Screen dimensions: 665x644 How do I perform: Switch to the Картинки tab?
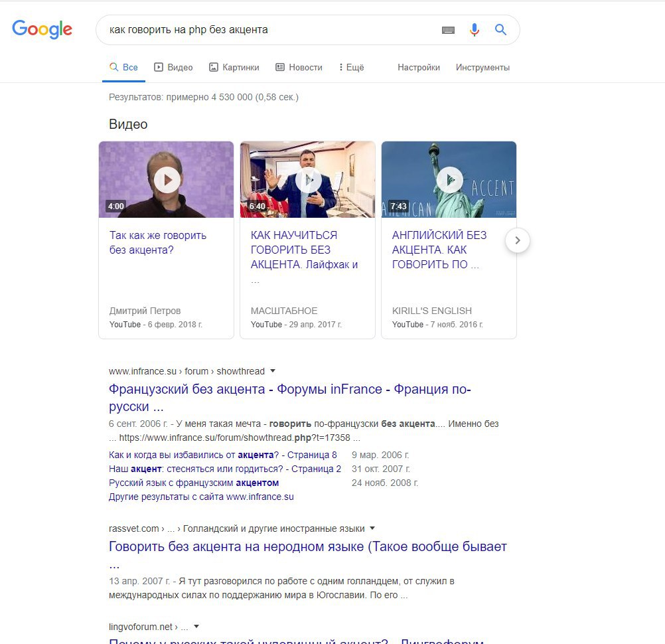coord(234,68)
